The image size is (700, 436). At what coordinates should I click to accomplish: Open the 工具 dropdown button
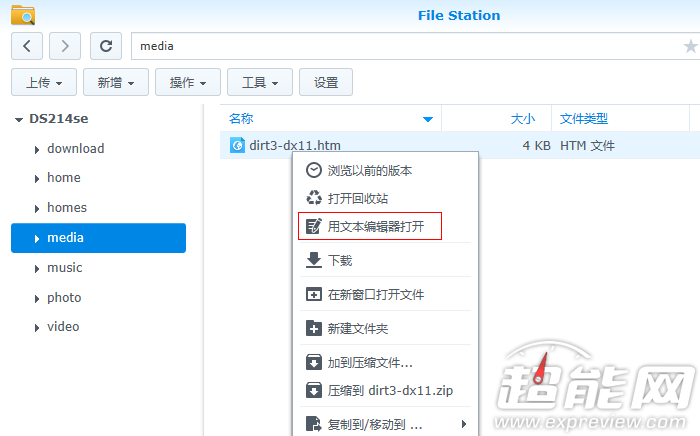[260, 82]
